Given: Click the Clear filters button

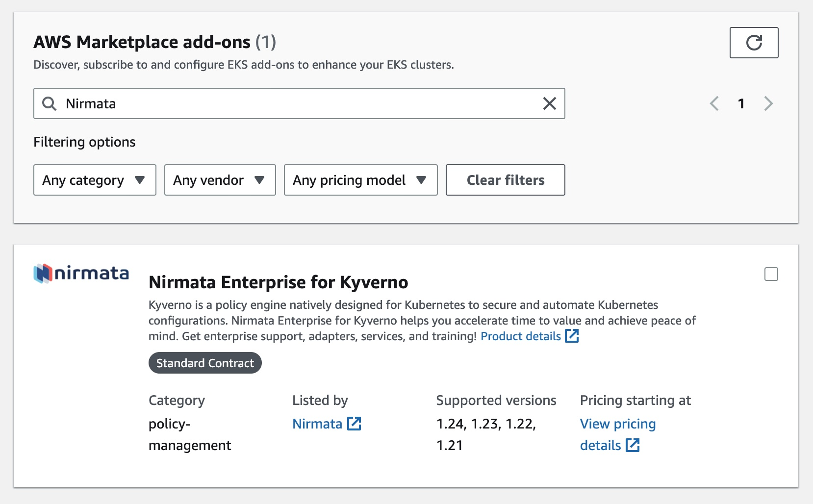Looking at the screenshot, I should pyautogui.click(x=506, y=180).
